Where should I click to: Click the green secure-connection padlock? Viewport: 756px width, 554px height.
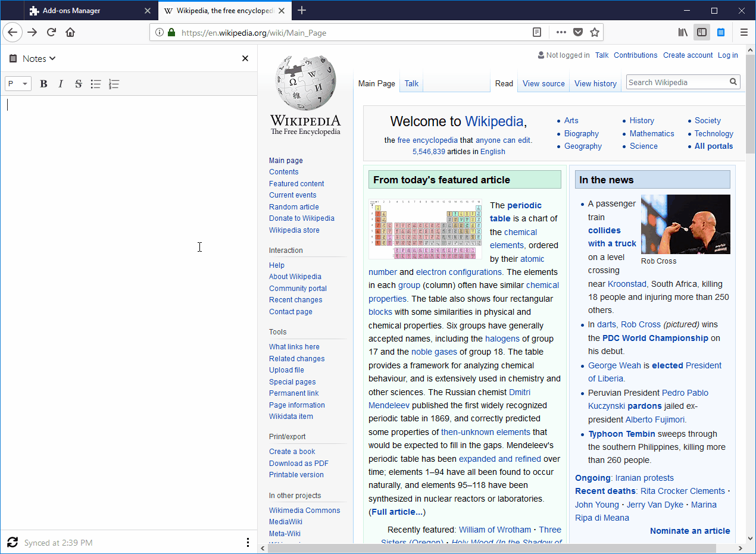171,33
